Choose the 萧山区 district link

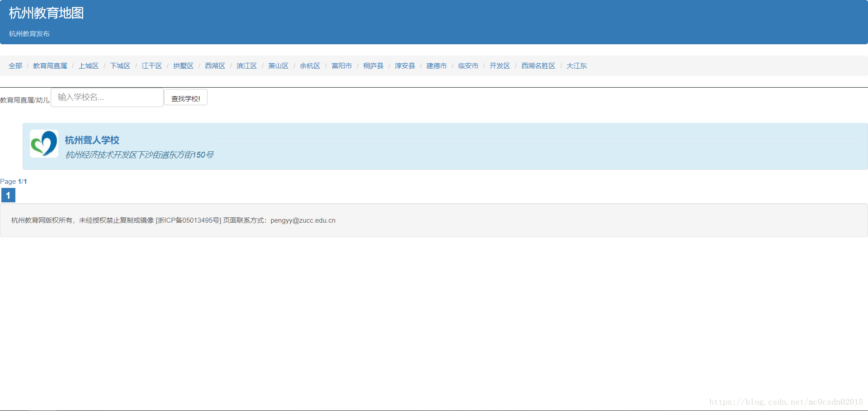278,66
